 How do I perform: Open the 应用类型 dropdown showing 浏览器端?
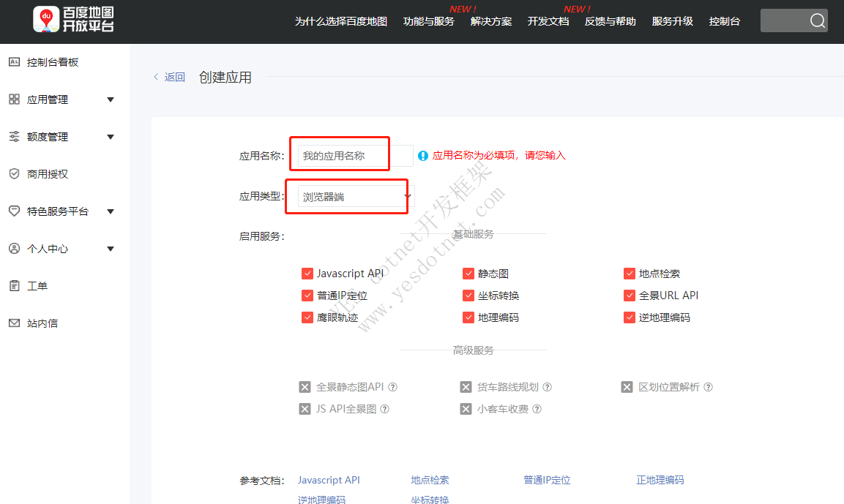pyautogui.click(x=356, y=196)
